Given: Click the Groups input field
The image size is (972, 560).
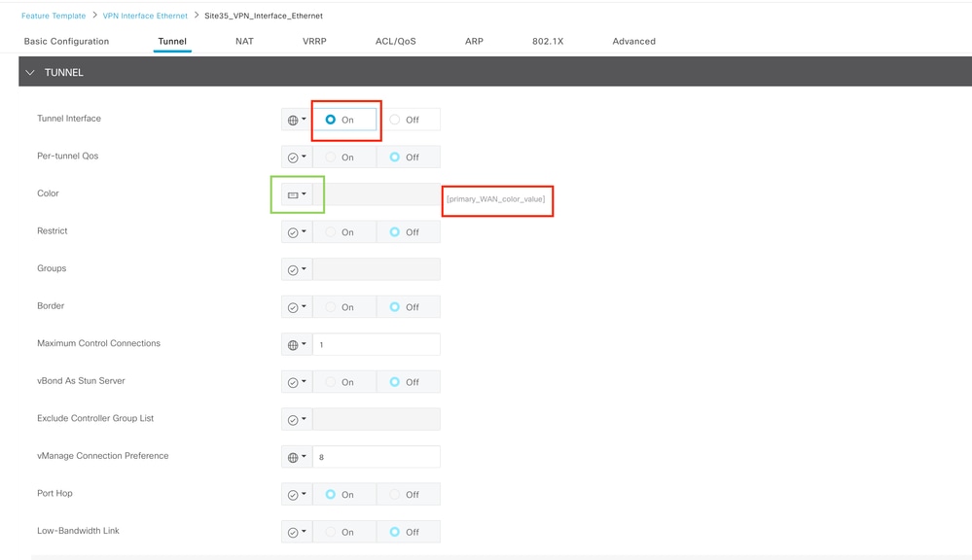Looking at the screenshot, I should click(377, 269).
